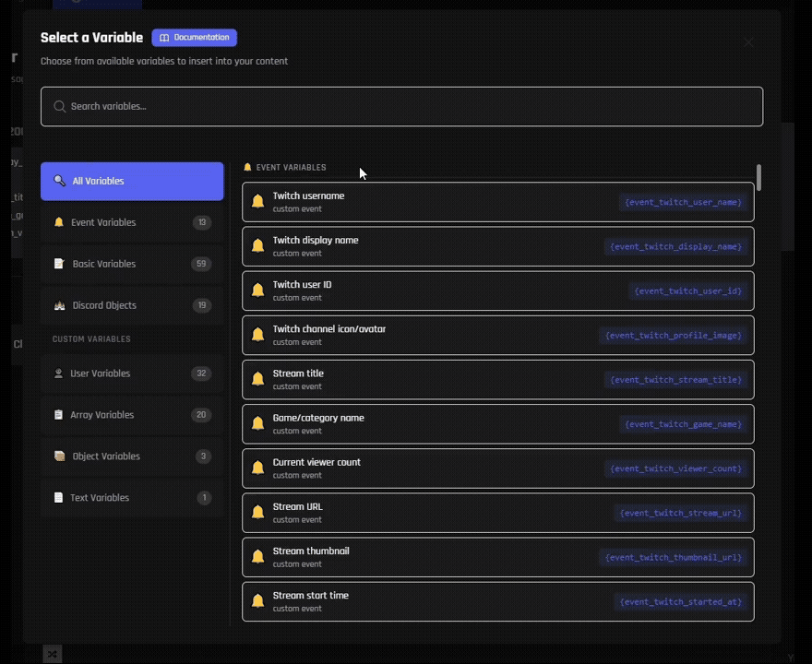Select the Current viewer count variable
The height and width of the screenshot is (664, 812).
pyautogui.click(x=497, y=468)
